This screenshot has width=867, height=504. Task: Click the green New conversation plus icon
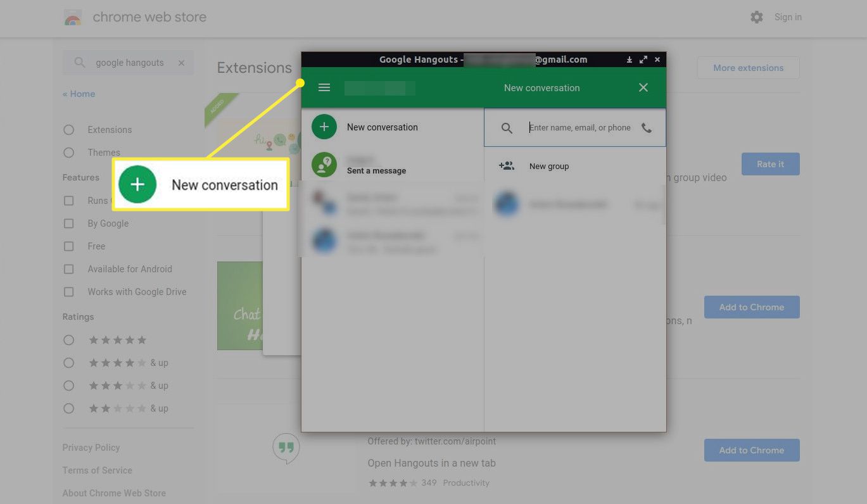(324, 127)
